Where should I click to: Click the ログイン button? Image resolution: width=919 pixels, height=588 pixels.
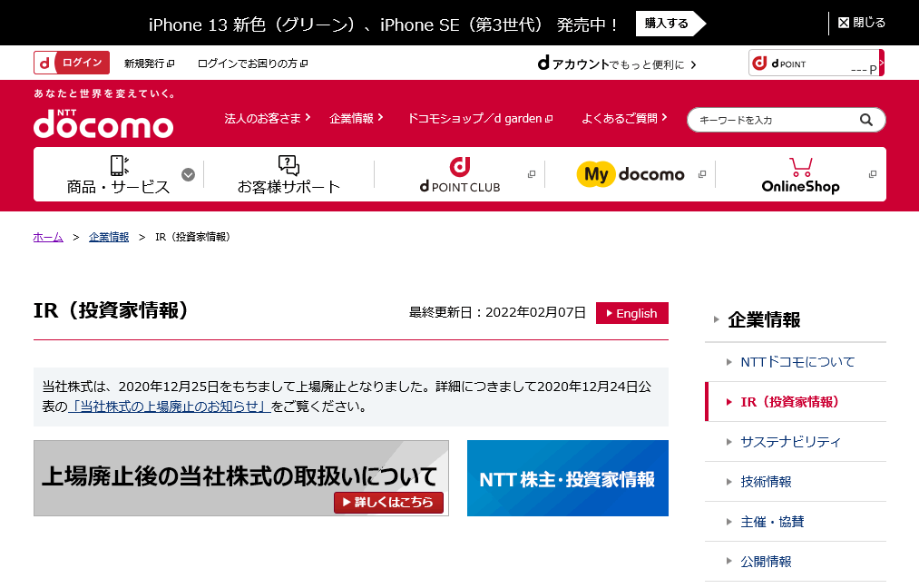pyautogui.click(x=72, y=63)
